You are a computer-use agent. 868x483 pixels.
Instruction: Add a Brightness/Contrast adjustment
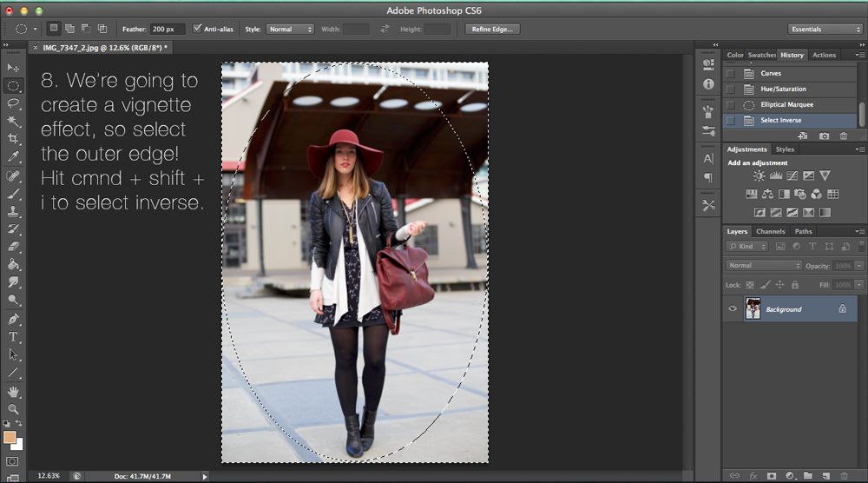[759, 175]
